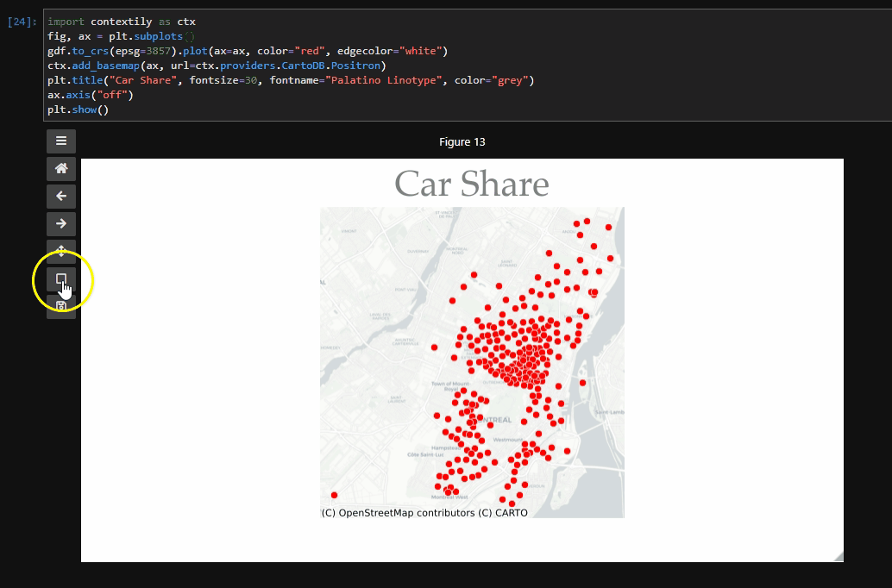The height and width of the screenshot is (588, 892).
Task: Click the ax.axis("off") line
Action: coord(91,95)
